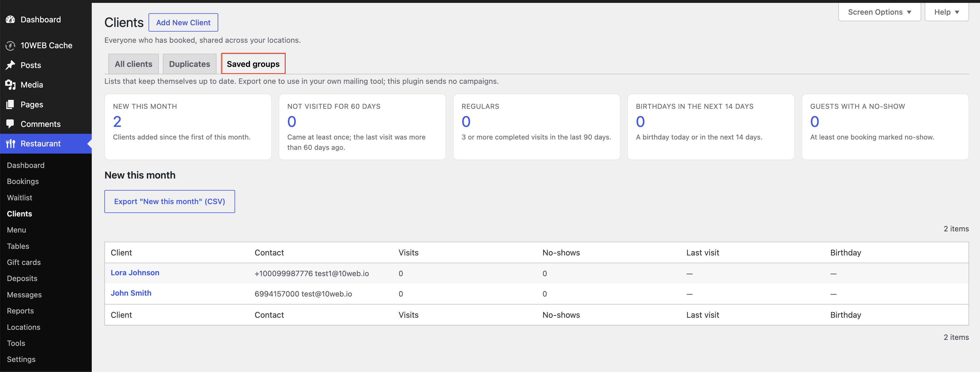
Task: Click the Birthday column header at top
Action: tap(845, 252)
